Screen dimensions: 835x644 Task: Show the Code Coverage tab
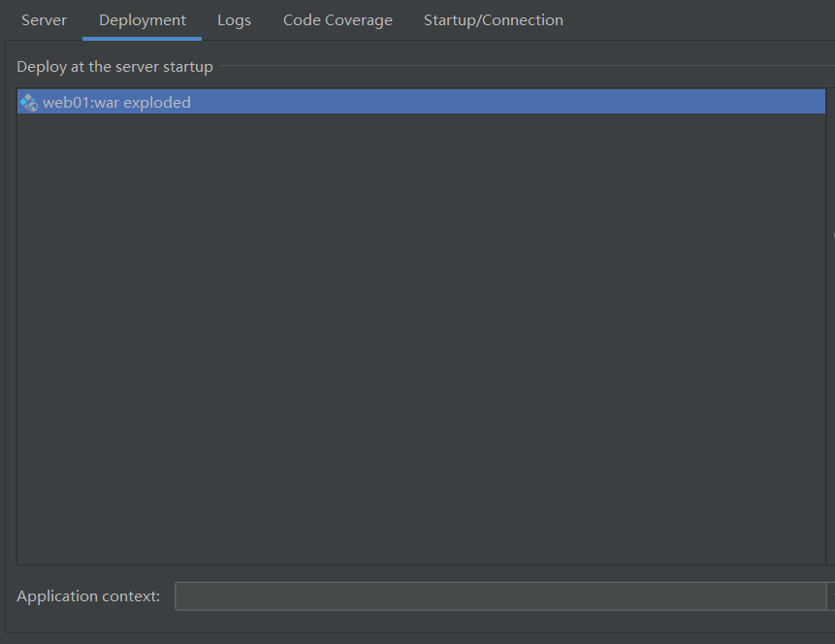(x=337, y=19)
